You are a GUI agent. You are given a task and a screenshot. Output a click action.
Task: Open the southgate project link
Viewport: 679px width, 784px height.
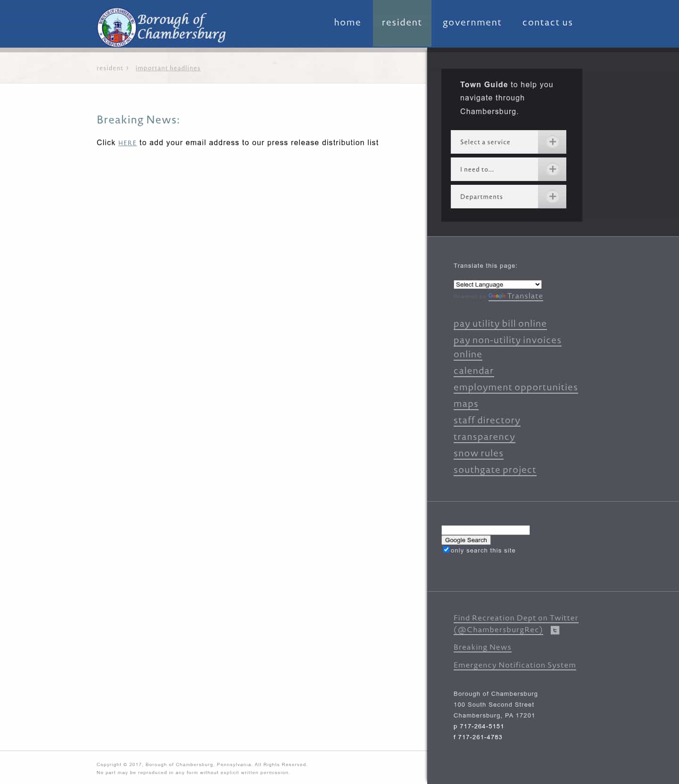click(495, 470)
